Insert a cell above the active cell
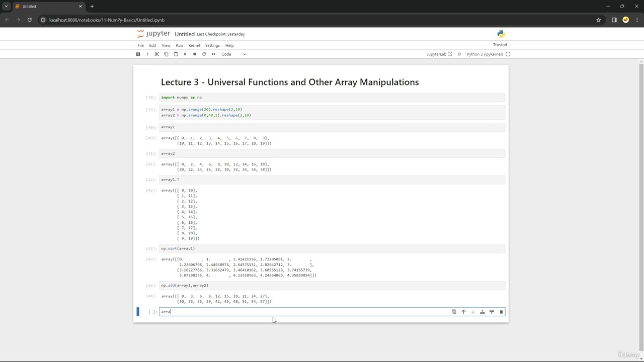Screen dimensions: 644x362 tap(482, 312)
